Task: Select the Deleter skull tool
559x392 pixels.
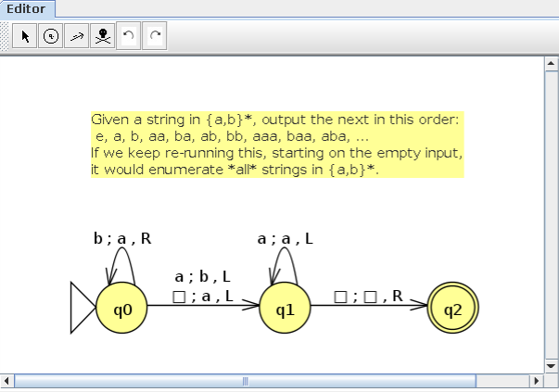Action: pos(103,36)
